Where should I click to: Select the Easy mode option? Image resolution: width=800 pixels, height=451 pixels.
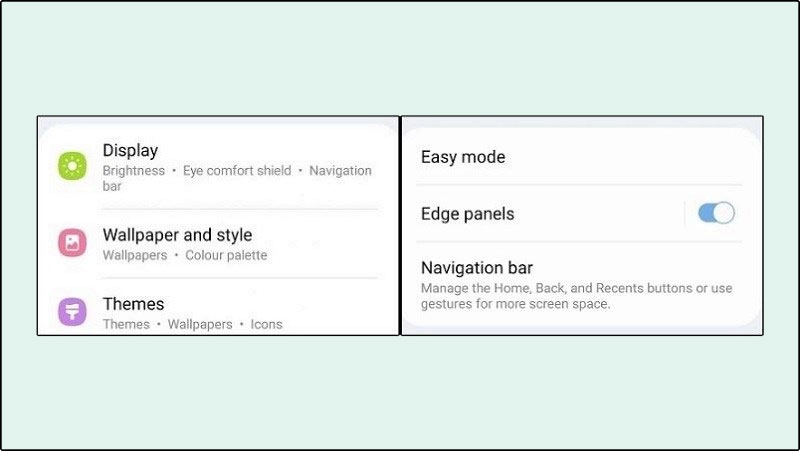pos(463,157)
